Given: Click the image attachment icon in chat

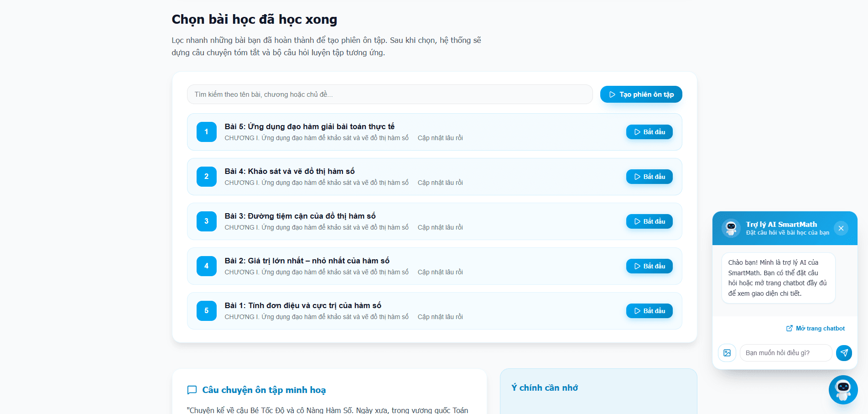Looking at the screenshot, I should (727, 353).
